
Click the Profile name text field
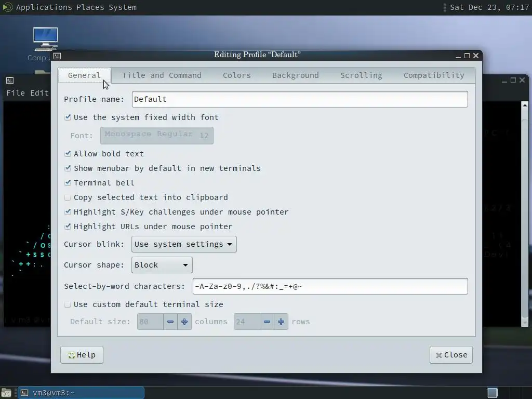pyautogui.click(x=300, y=99)
